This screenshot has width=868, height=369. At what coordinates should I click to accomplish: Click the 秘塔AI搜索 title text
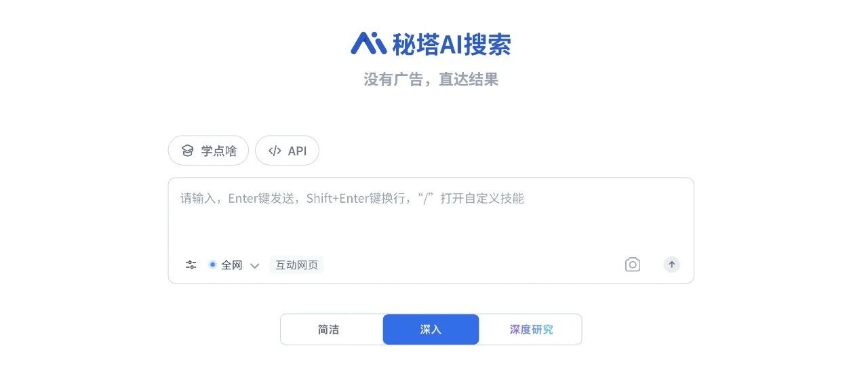click(451, 44)
